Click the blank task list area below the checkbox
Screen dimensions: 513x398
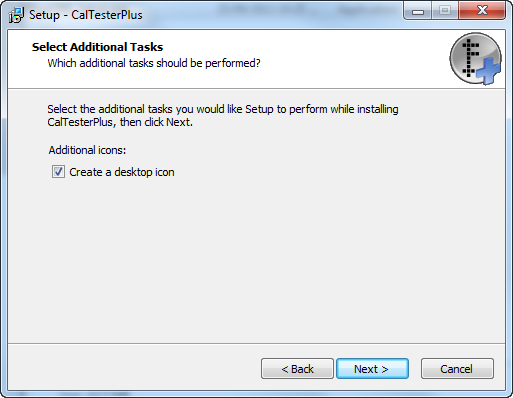click(x=256, y=260)
